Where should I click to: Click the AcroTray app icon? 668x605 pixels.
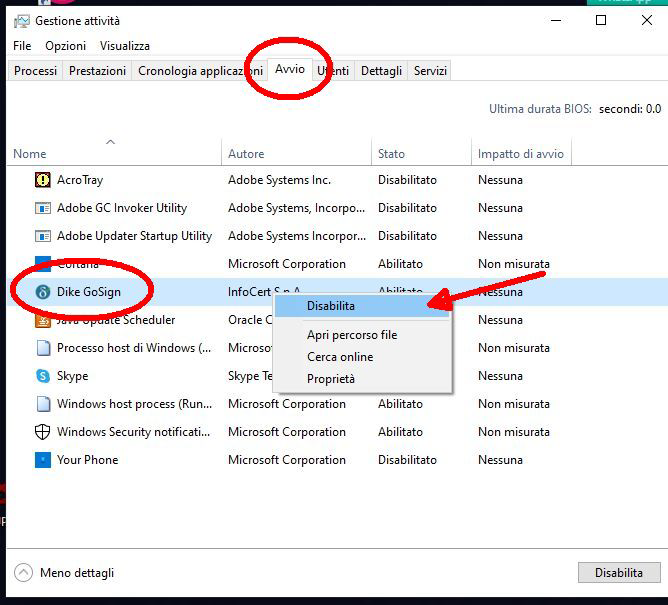(43, 180)
